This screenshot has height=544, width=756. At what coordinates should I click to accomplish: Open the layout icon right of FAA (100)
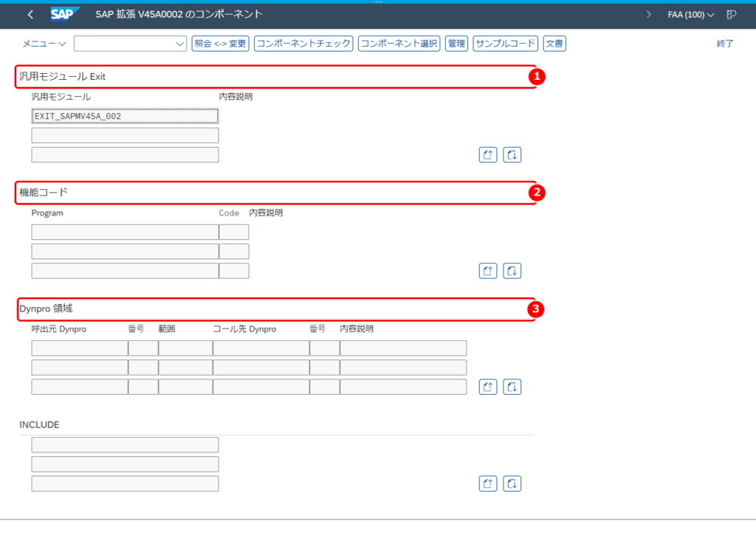point(732,15)
